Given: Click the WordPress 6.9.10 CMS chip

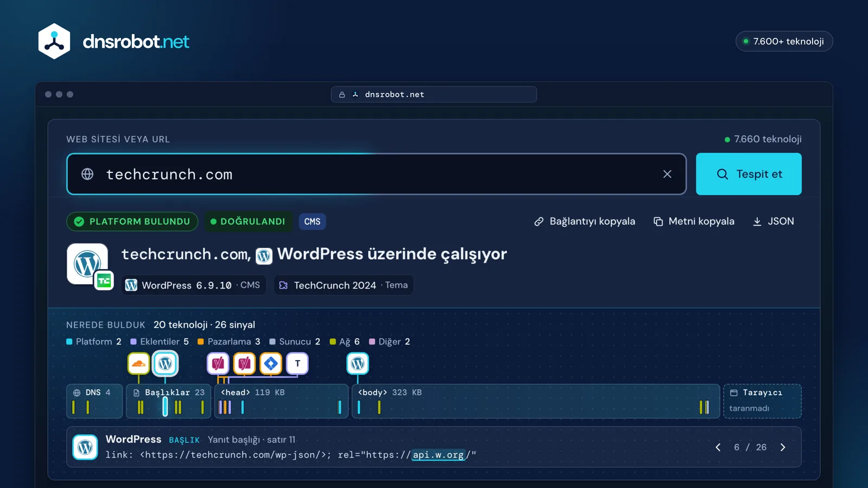Looking at the screenshot, I should coord(193,285).
